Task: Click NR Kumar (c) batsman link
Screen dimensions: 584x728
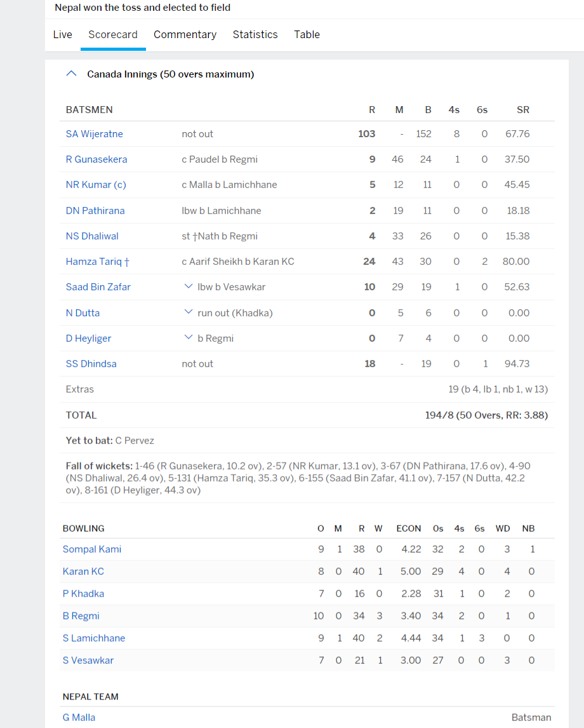Action: [96, 185]
